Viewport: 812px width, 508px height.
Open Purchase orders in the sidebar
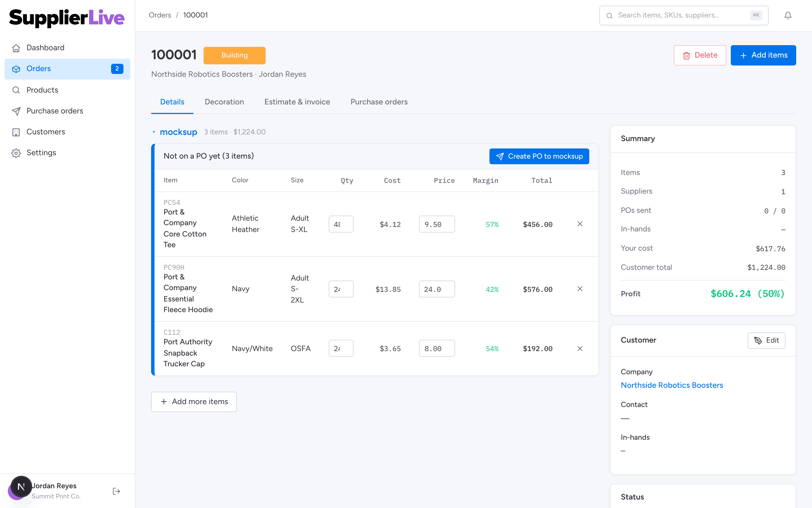click(67, 111)
